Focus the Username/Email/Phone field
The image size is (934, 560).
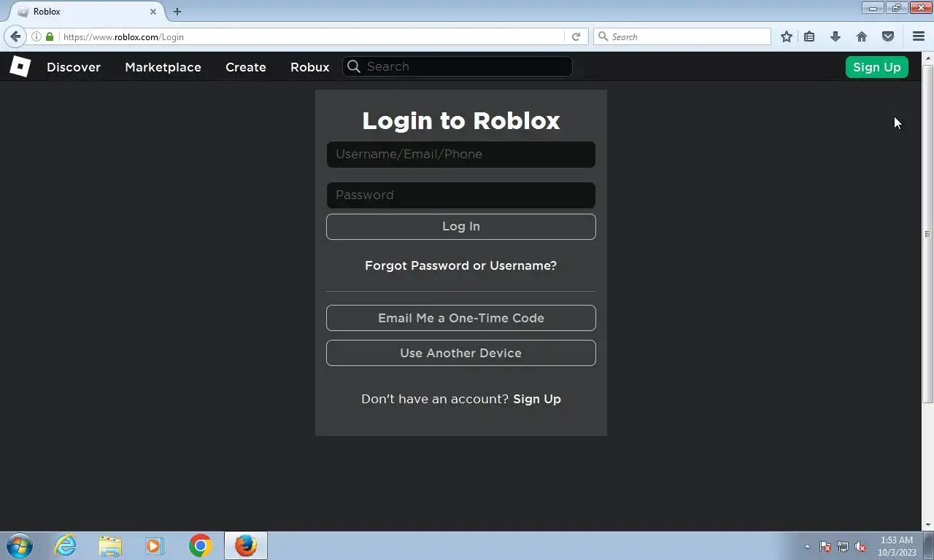point(461,155)
